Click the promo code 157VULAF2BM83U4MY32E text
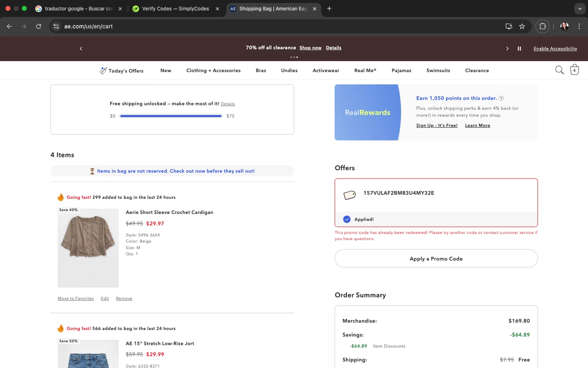 tap(399, 193)
